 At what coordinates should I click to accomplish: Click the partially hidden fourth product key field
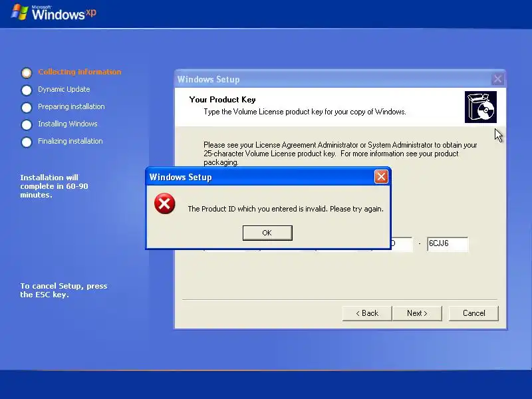pos(402,243)
